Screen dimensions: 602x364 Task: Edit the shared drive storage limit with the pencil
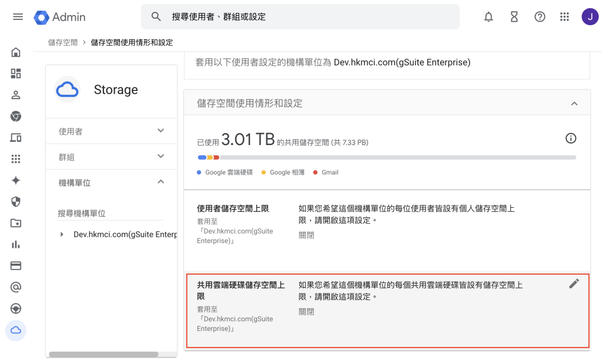tap(574, 284)
